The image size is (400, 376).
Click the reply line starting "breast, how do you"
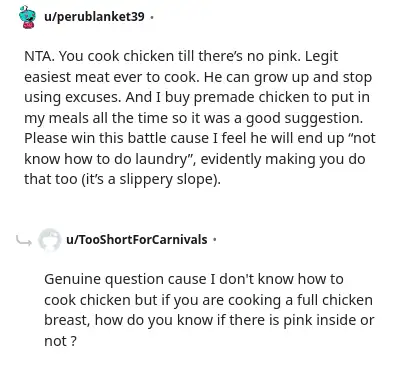click(209, 320)
